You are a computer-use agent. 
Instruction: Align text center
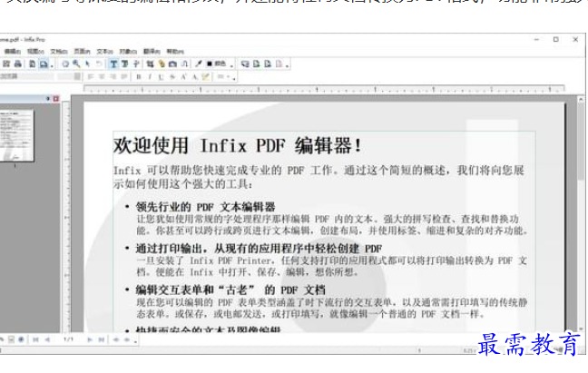[102, 77]
